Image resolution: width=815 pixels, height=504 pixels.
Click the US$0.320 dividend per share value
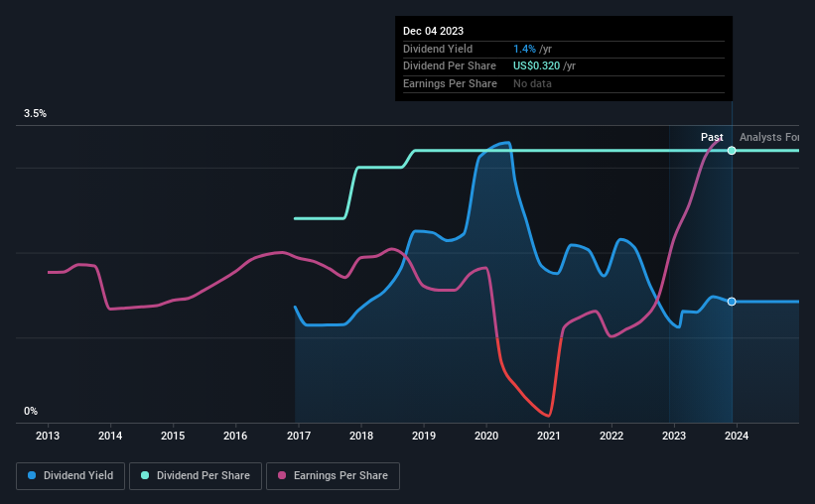click(536, 66)
